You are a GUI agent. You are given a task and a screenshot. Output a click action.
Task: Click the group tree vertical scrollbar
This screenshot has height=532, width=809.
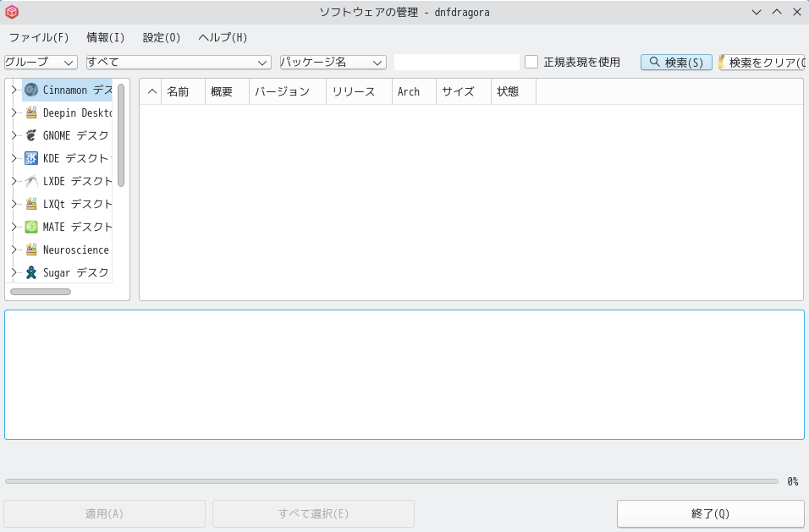click(121, 135)
